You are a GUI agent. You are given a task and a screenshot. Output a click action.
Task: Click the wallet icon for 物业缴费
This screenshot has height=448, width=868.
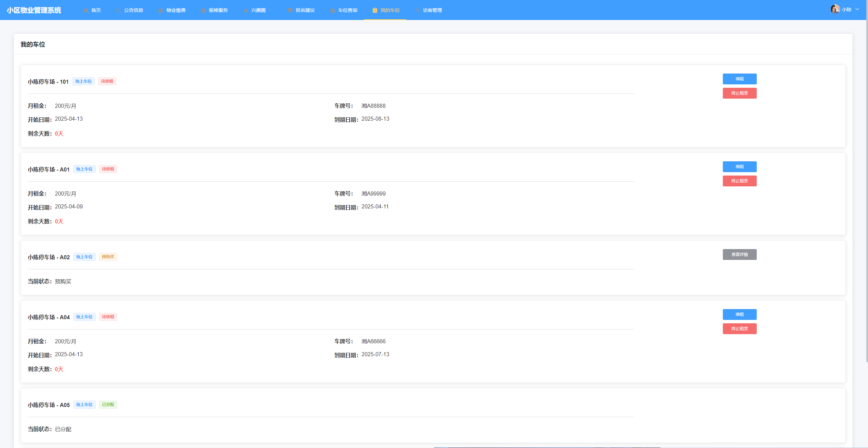point(161,10)
